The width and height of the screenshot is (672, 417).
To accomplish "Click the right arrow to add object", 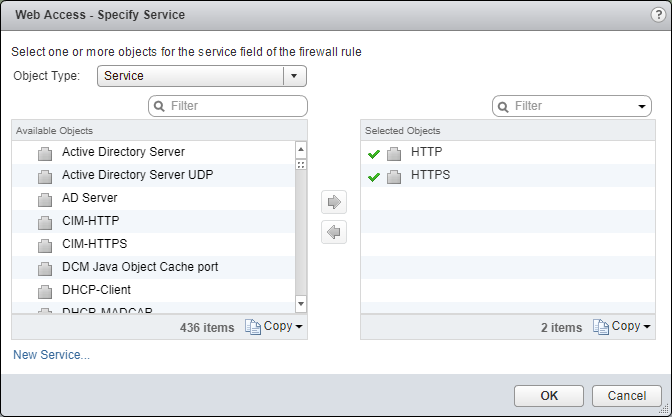I will point(334,202).
